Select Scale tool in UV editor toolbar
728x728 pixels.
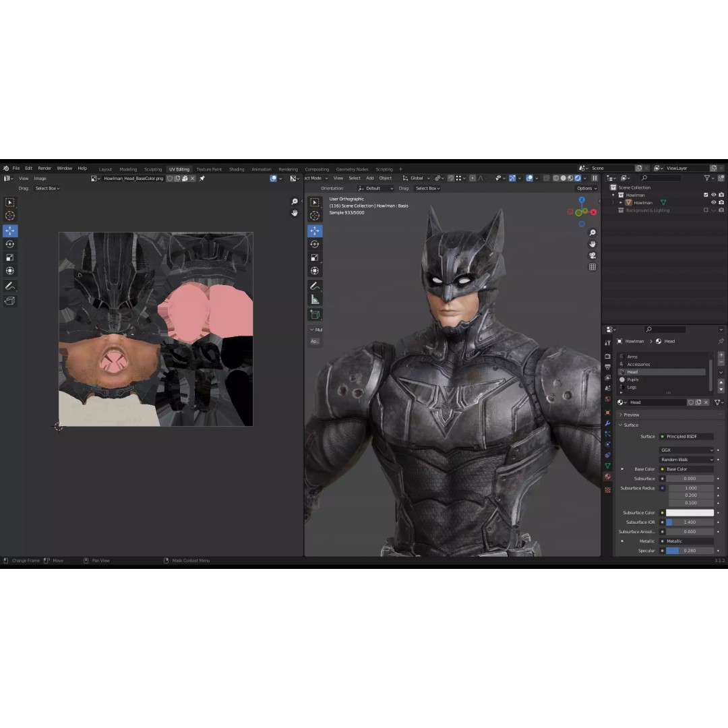point(9,257)
